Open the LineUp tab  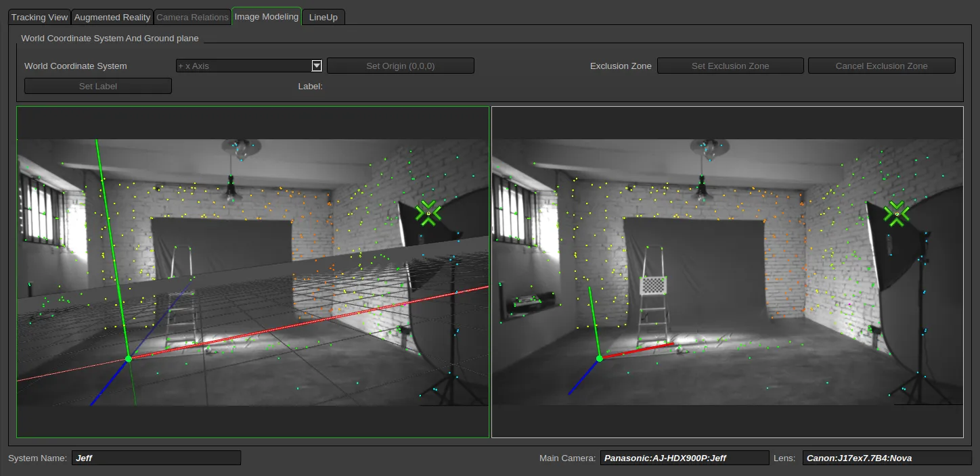tap(324, 17)
